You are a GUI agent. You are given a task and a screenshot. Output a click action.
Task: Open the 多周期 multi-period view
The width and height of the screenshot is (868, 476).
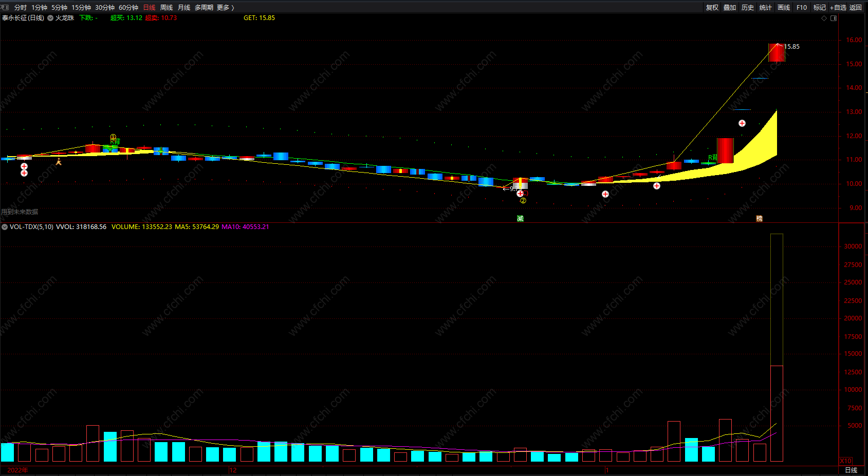click(x=204, y=8)
